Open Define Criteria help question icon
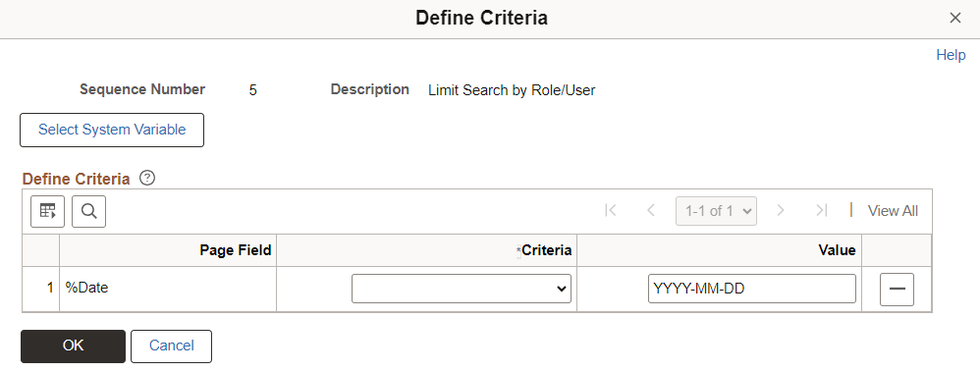This screenshot has height=372, width=980. click(x=147, y=179)
